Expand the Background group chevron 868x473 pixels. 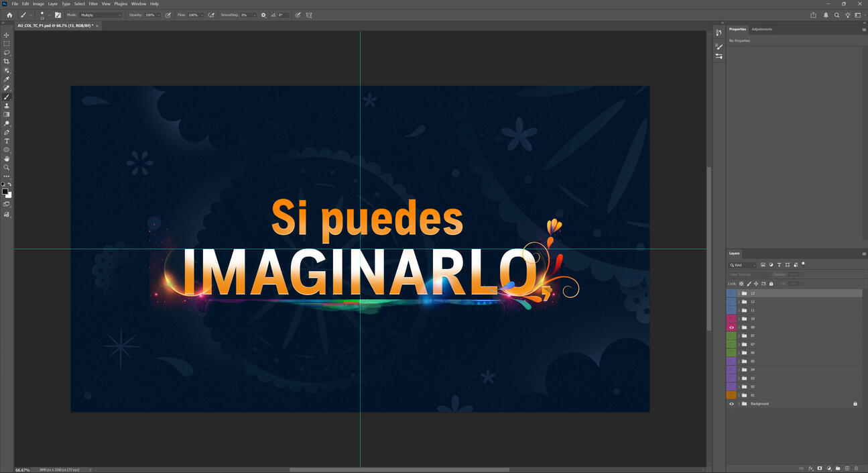pos(739,404)
